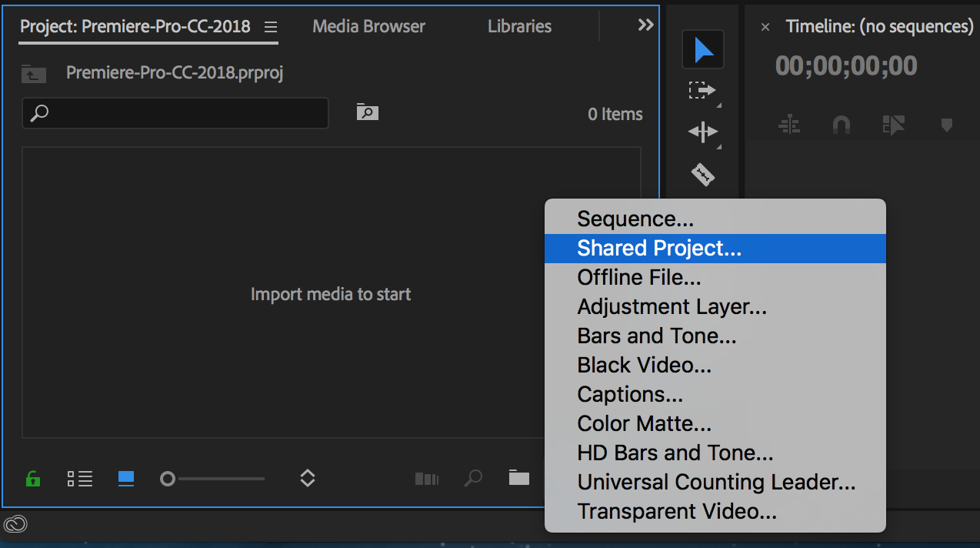This screenshot has height=548, width=980.
Task: Click Automate to Sequence icon
Action: coord(427,479)
